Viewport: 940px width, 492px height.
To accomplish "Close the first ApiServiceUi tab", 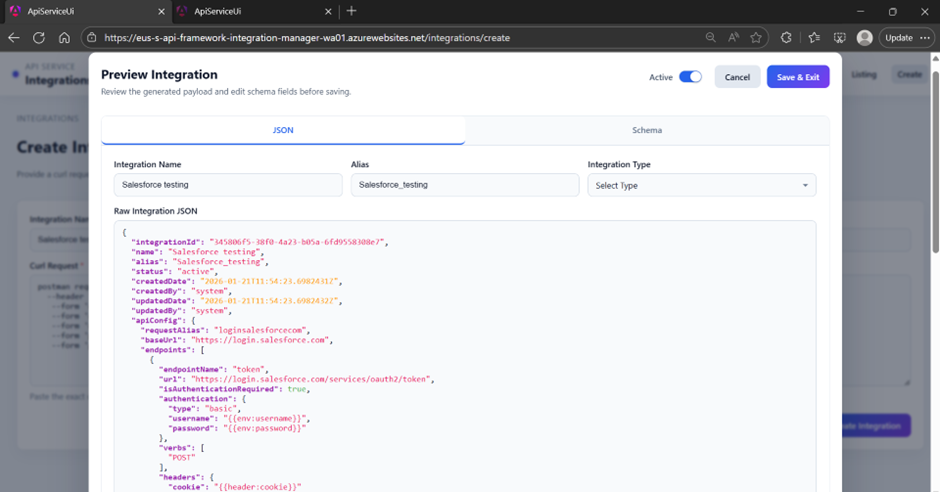I will 161,11.
